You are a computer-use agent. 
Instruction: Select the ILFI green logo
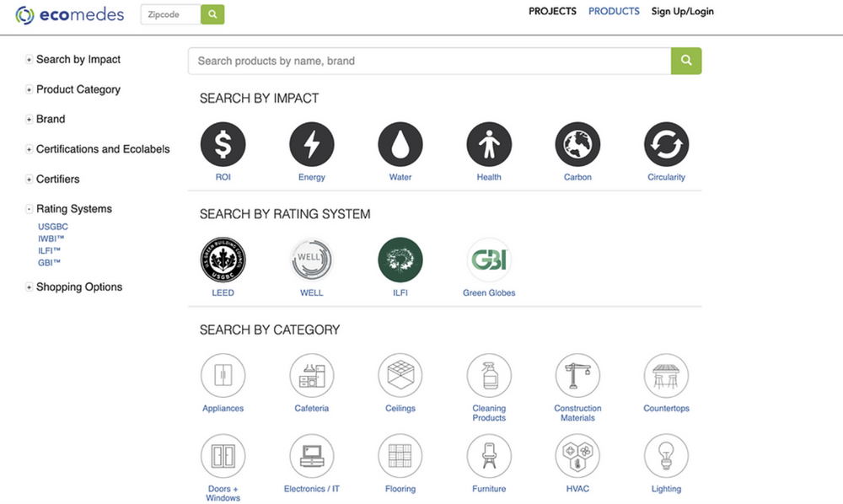[400, 260]
